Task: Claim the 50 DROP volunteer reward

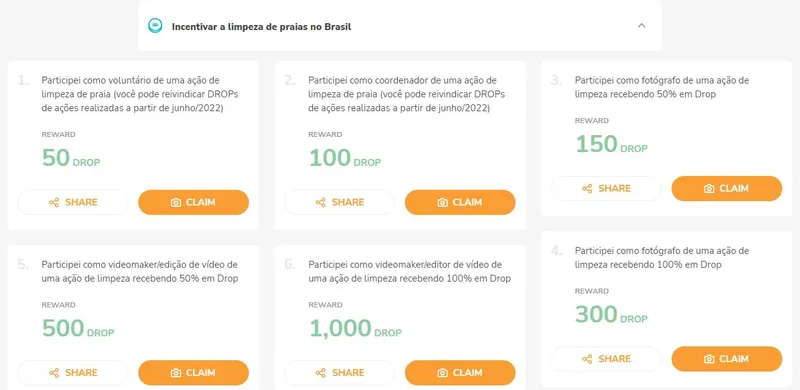Action: (193, 202)
